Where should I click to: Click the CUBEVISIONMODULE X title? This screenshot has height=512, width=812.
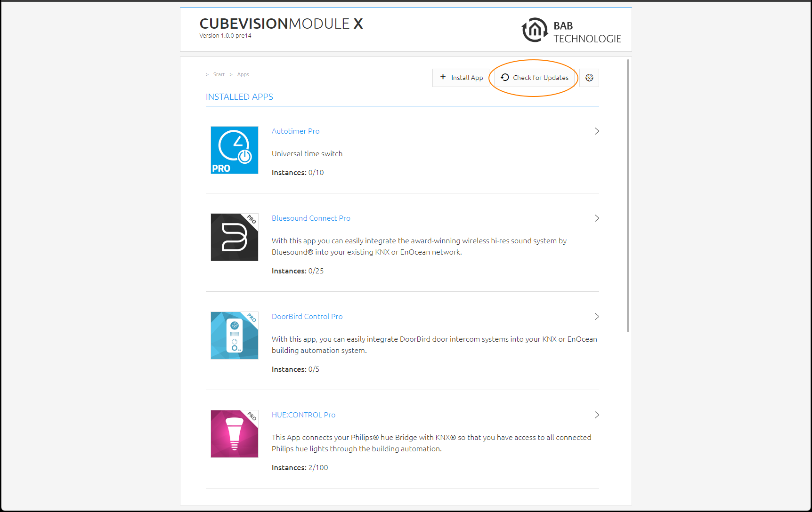tap(281, 24)
